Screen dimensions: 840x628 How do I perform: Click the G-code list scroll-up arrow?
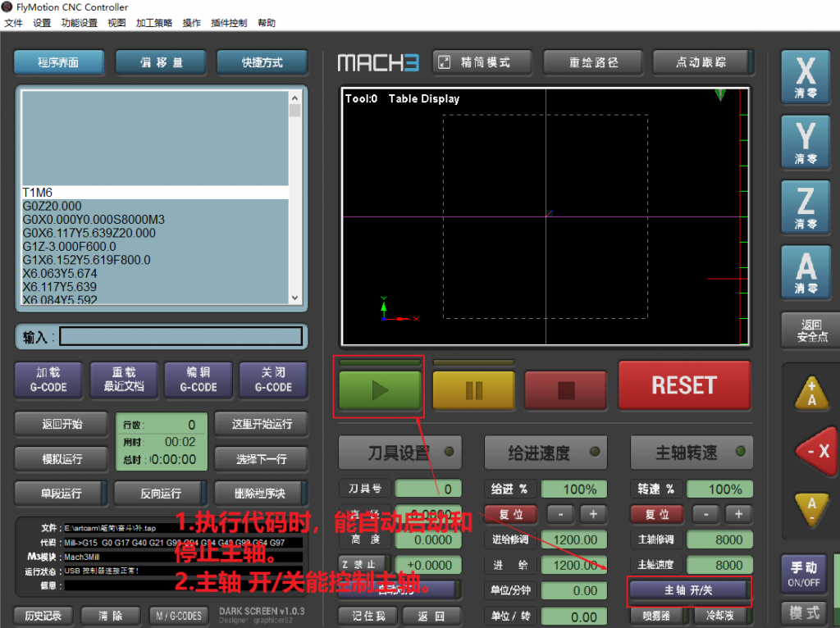click(x=294, y=98)
